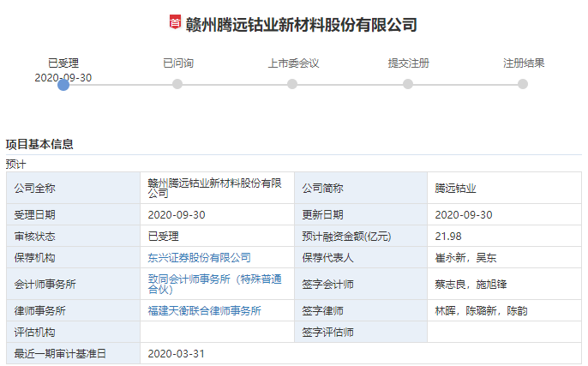Click the blue 已受理 progress step dot
Image resolution: width=588 pixels, height=366 pixels.
click(63, 84)
